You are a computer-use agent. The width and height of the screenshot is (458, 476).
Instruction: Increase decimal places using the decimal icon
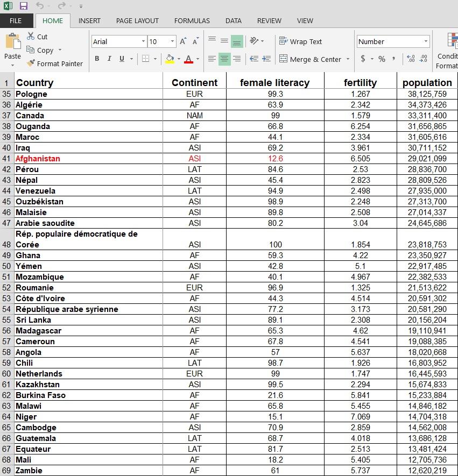coord(410,59)
